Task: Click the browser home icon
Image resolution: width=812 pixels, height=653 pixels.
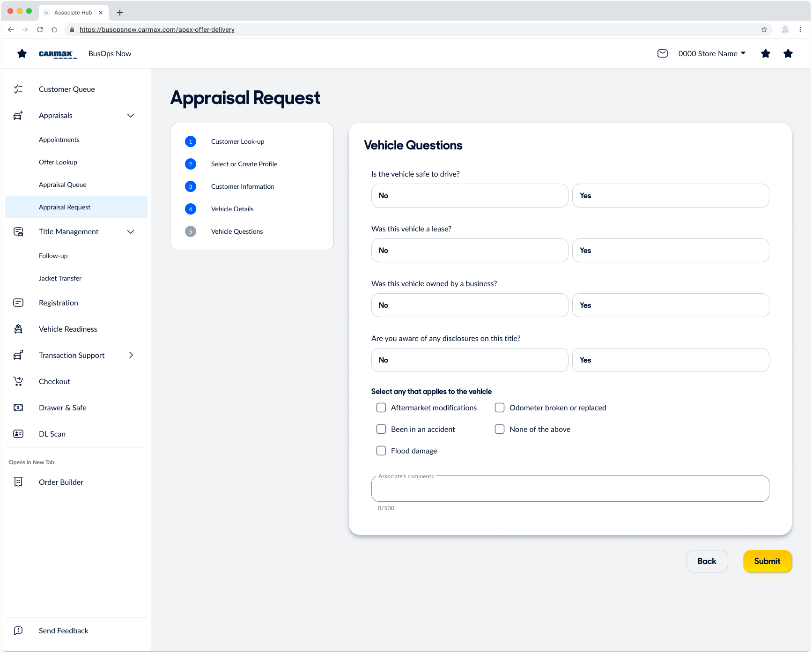Action: (54, 30)
